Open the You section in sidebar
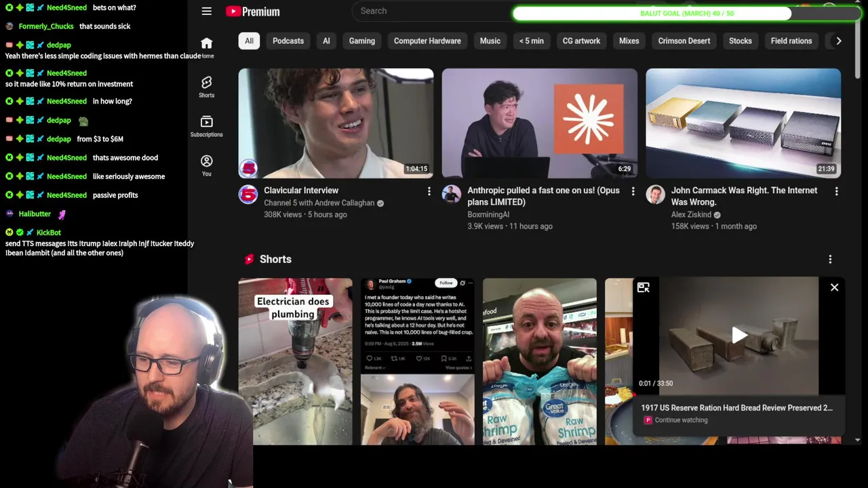The height and width of the screenshot is (488, 868). click(207, 165)
